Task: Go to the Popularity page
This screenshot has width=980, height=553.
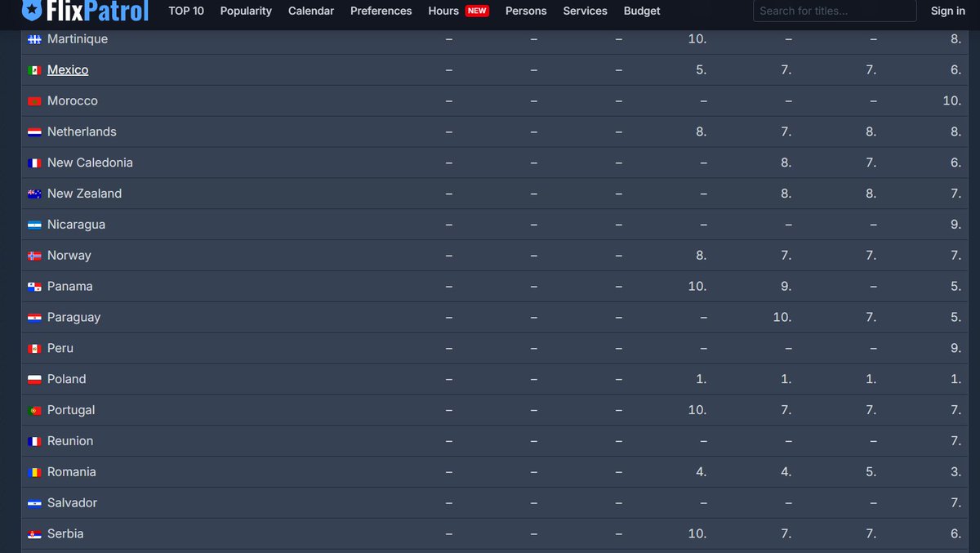Action: [246, 11]
